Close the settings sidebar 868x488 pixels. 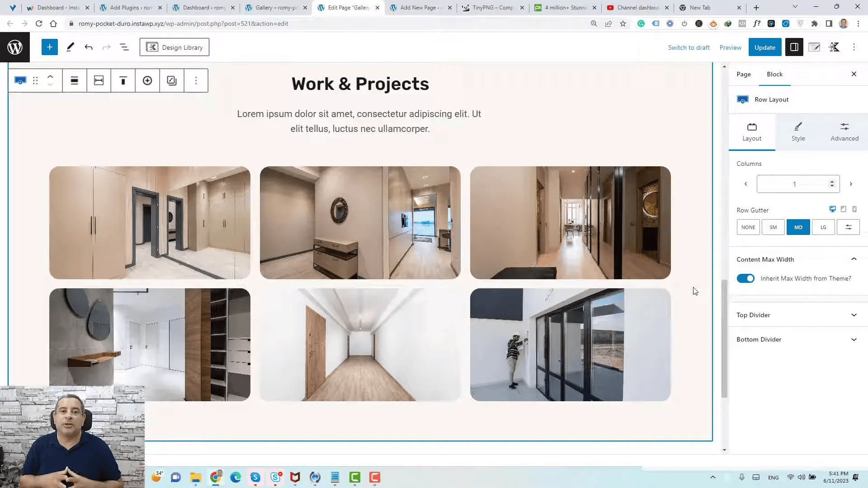pos(854,74)
